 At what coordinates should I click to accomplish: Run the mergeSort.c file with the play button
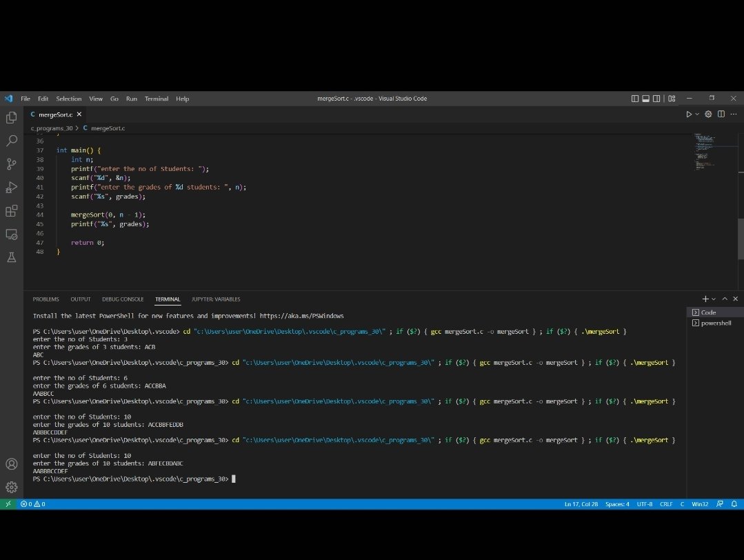point(688,114)
